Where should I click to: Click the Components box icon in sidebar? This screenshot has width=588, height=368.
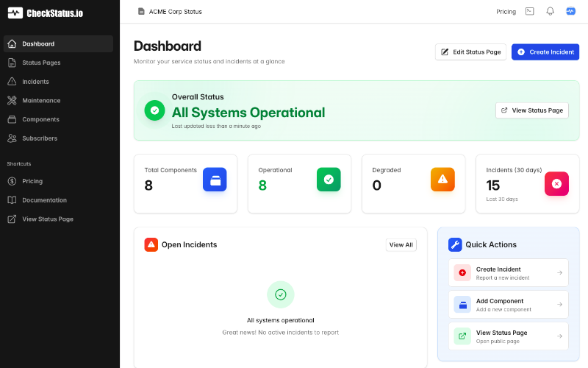point(12,119)
